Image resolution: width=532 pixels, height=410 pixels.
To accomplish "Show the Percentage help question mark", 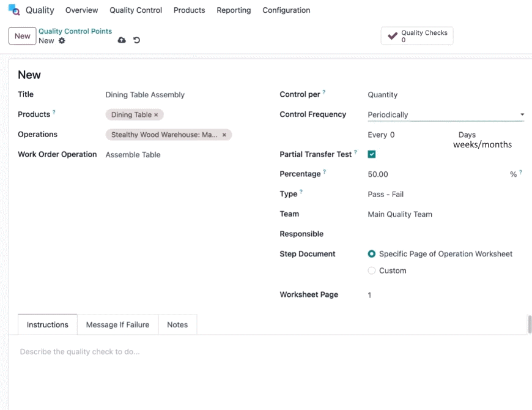I will 325,172.
